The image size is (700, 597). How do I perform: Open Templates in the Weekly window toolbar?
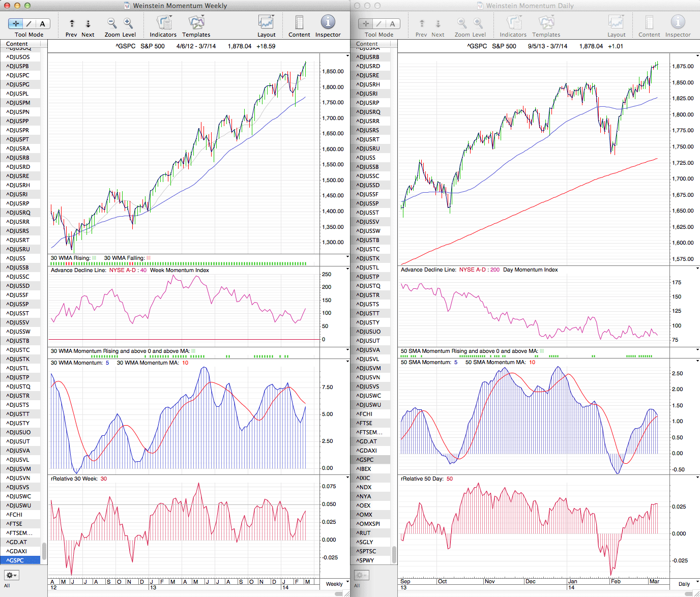tap(196, 23)
